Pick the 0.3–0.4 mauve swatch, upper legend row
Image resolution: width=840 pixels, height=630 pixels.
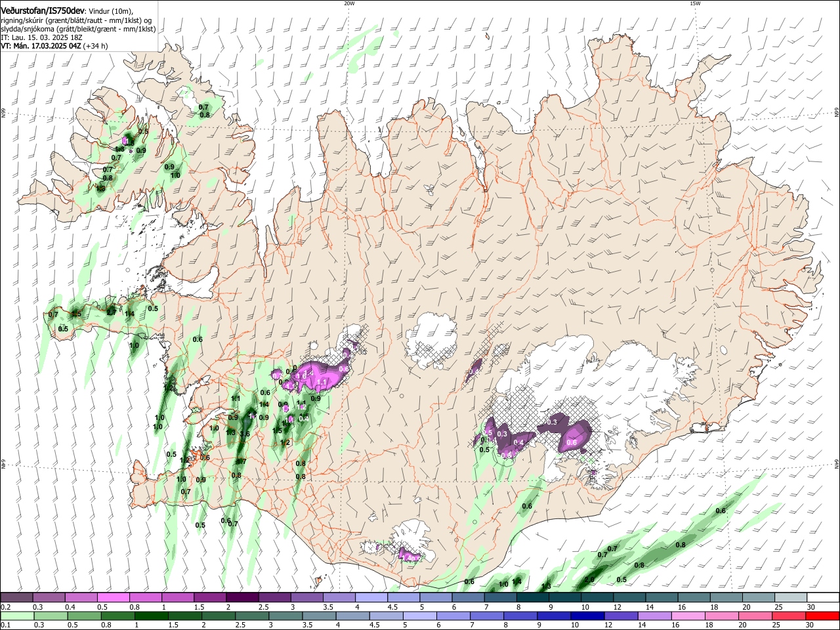coord(49,598)
